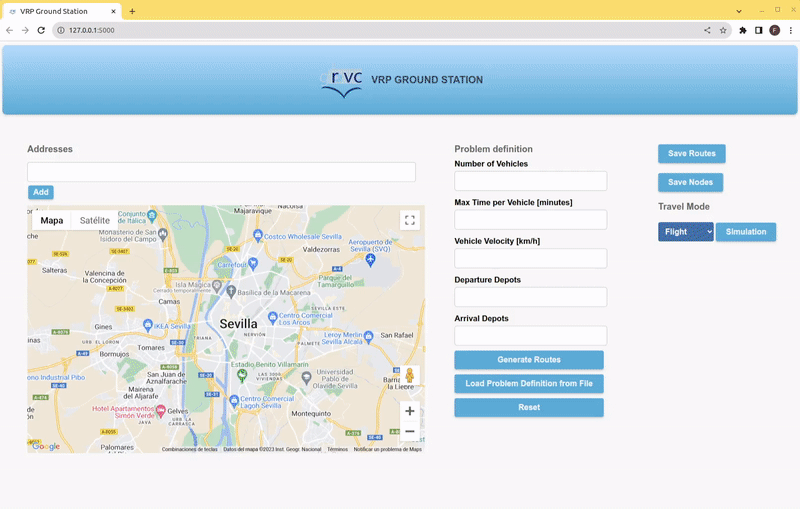Open the browser extensions puzzle icon

pos(743,30)
